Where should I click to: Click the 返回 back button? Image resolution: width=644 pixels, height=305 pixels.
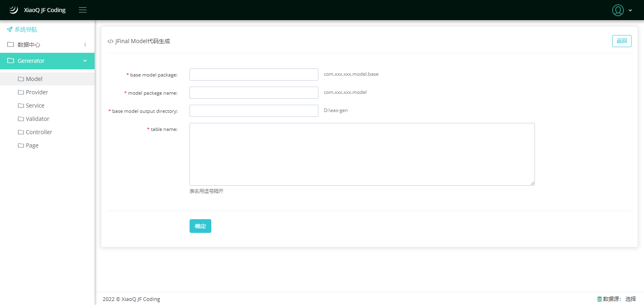click(x=621, y=41)
